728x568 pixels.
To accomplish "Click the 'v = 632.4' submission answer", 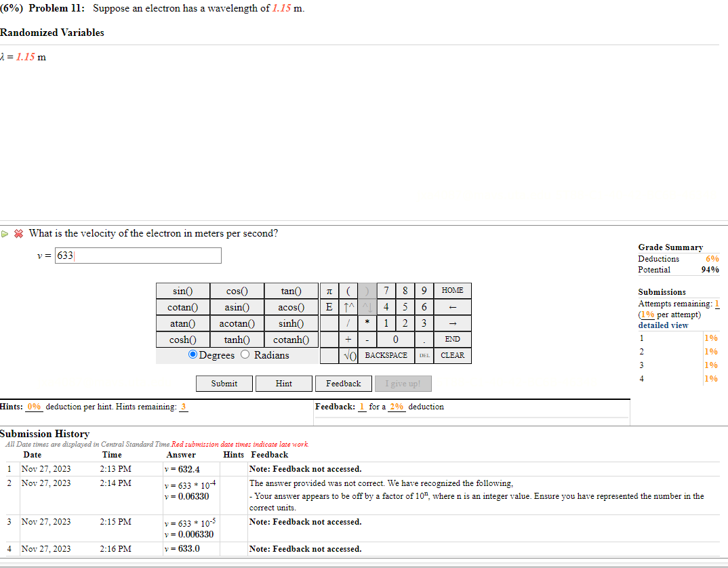I will tap(182, 470).
